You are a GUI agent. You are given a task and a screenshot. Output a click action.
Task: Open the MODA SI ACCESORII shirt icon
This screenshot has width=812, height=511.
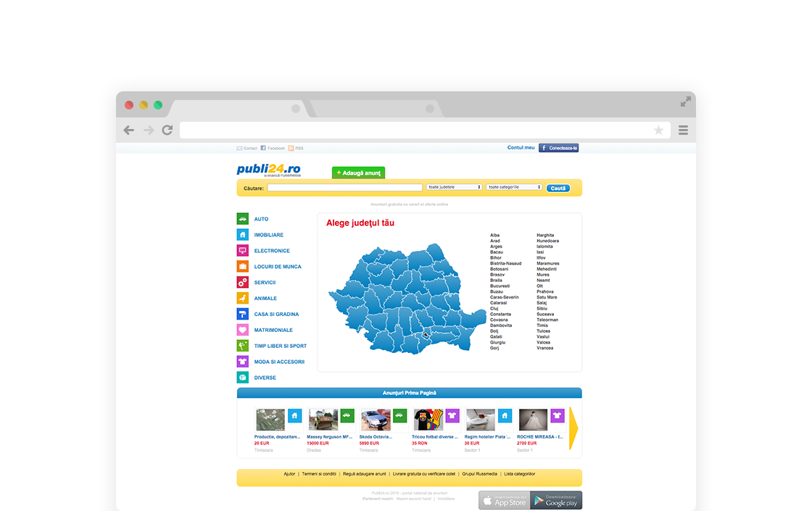click(243, 362)
